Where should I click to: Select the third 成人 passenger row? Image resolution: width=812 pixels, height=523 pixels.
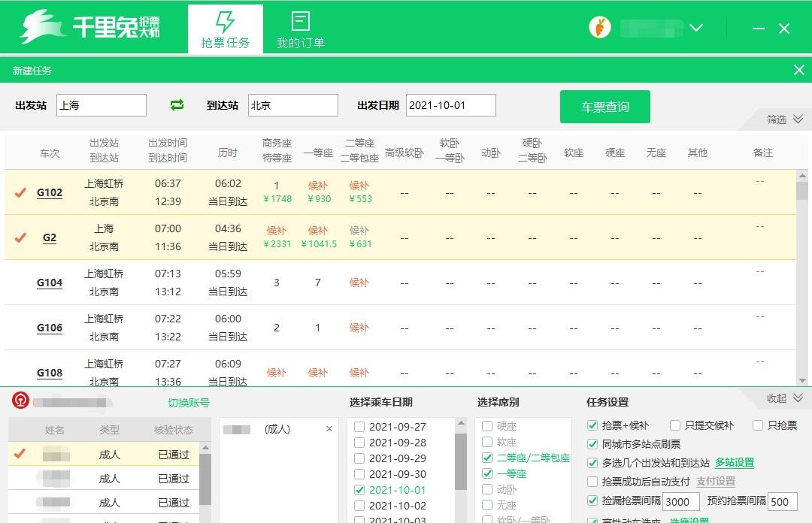[104, 502]
